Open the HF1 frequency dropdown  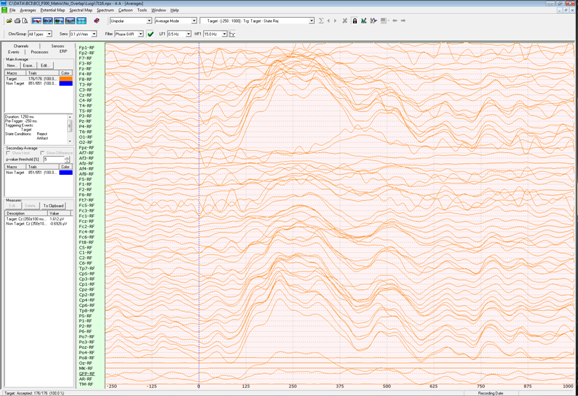[215, 34]
